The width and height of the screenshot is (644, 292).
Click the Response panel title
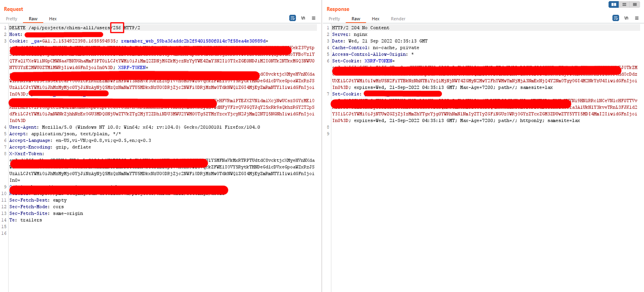338,9
